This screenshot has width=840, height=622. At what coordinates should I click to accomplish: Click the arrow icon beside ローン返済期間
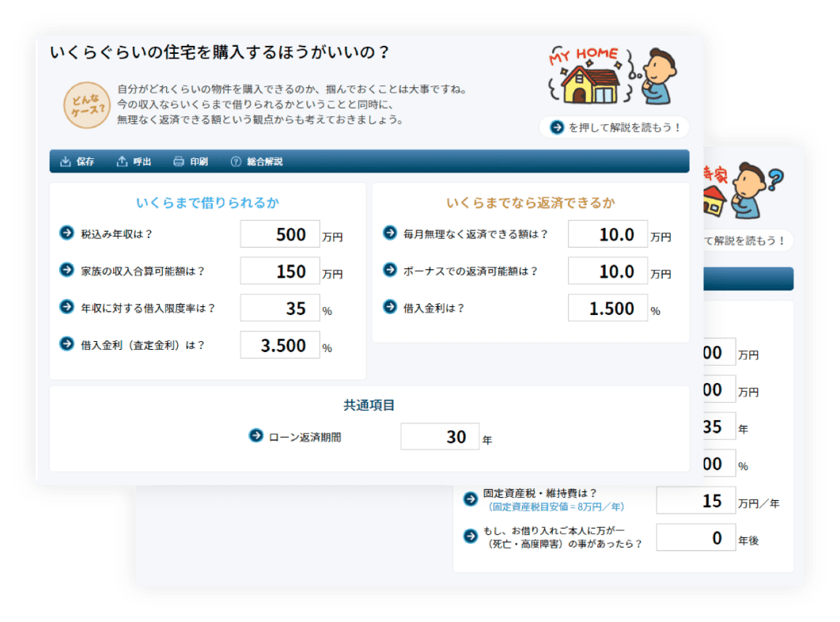coord(255,435)
